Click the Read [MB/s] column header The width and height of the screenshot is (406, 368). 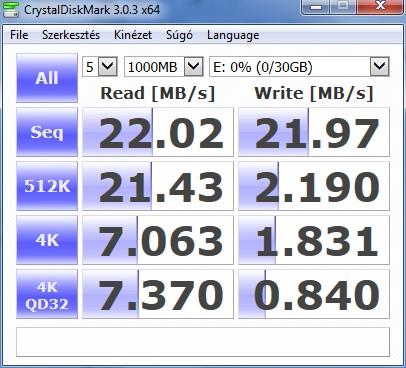click(x=158, y=93)
